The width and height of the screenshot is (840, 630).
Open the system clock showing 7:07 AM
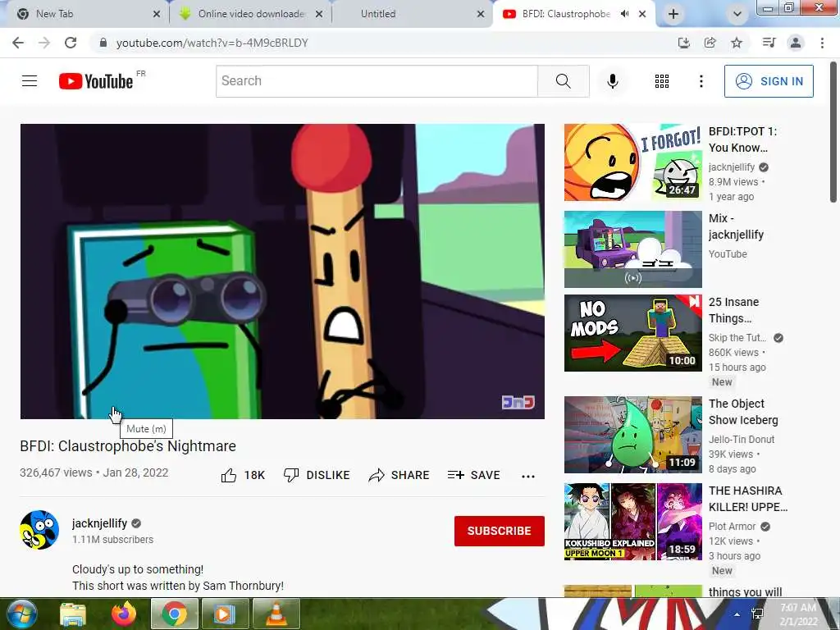click(x=798, y=614)
